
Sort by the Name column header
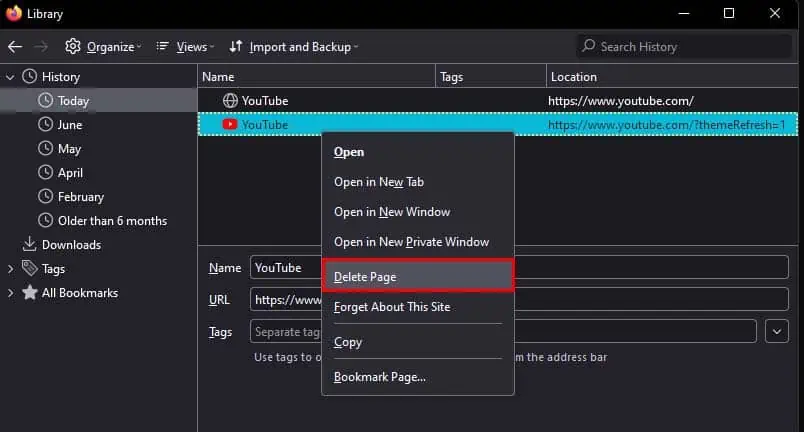pyautogui.click(x=316, y=77)
